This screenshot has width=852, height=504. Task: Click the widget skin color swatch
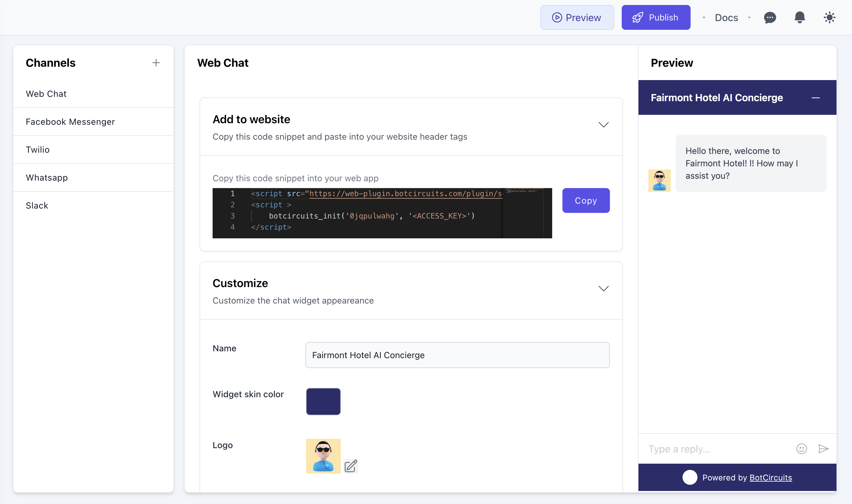pos(323,401)
